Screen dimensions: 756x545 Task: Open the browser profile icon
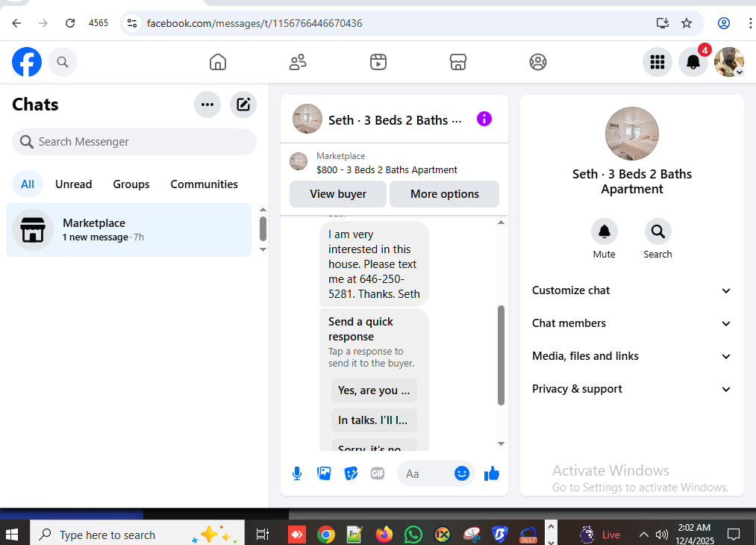coord(724,23)
